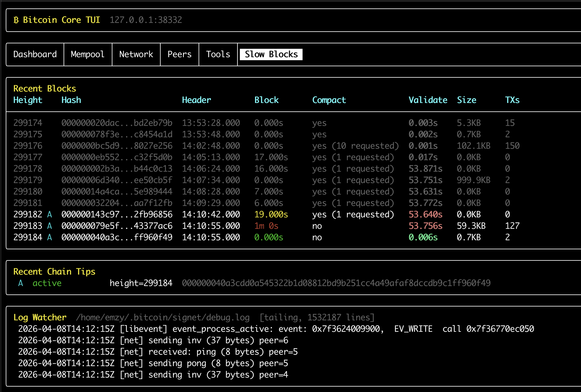The width and height of the screenshot is (581, 392).
Task: Sort by the Validate column header
Action: coord(428,100)
